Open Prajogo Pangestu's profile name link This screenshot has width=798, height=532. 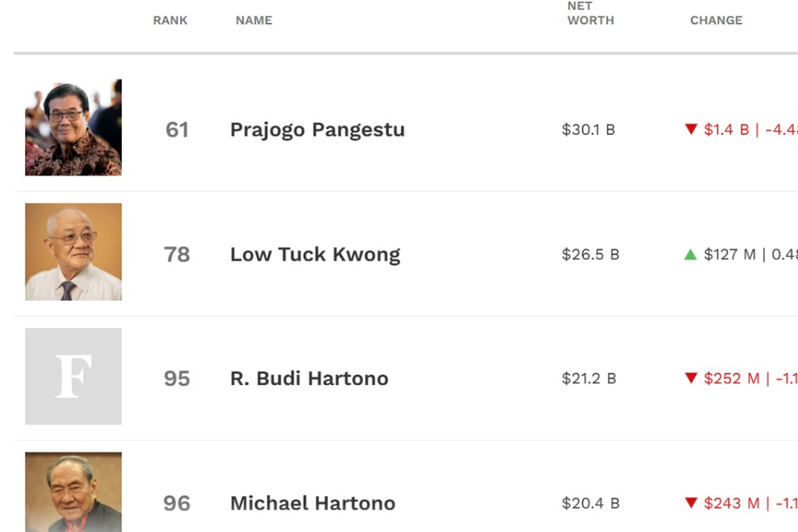tap(317, 130)
